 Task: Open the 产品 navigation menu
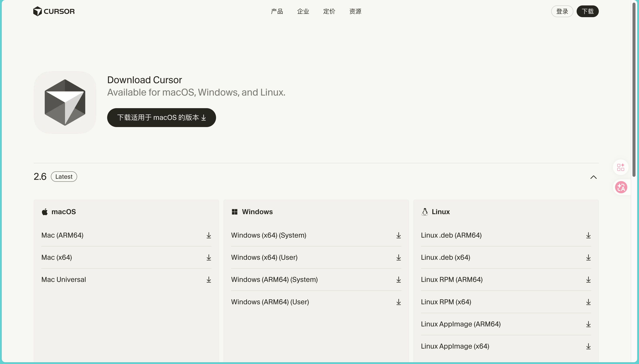tap(277, 11)
